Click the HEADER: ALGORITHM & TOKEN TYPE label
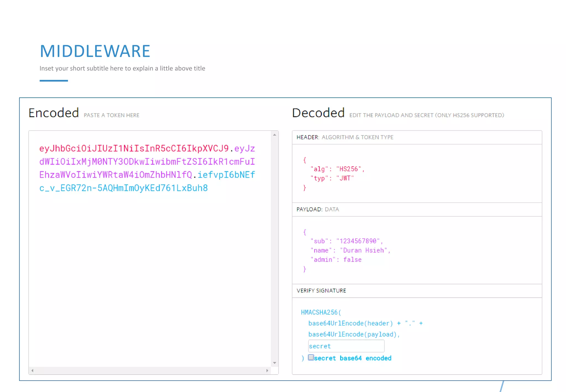The width and height of the screenshot is (566, 392). [345, 137]
